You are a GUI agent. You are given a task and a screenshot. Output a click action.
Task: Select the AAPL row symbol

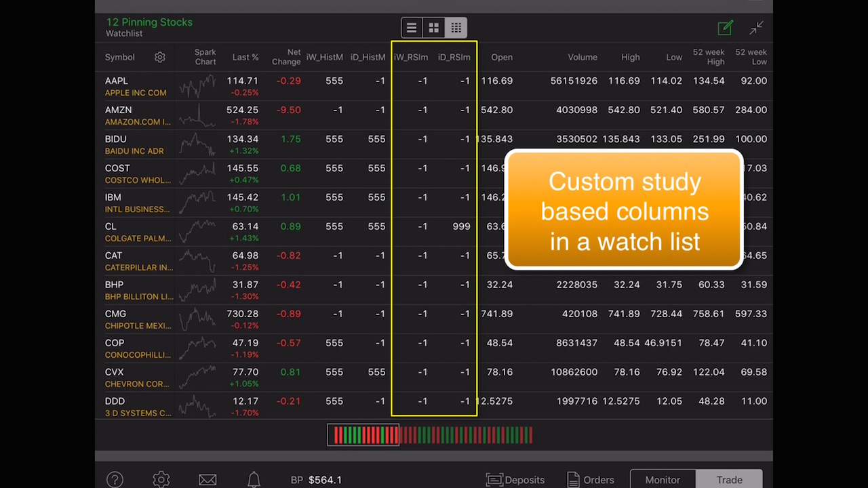tap(117, 81)
